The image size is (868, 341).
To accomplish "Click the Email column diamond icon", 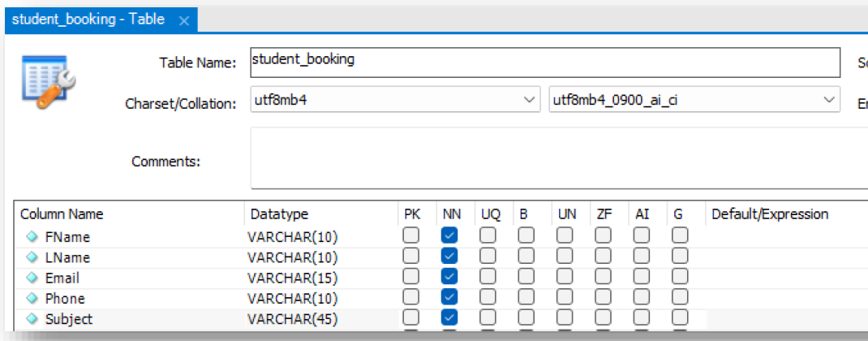I will (32, 278).
